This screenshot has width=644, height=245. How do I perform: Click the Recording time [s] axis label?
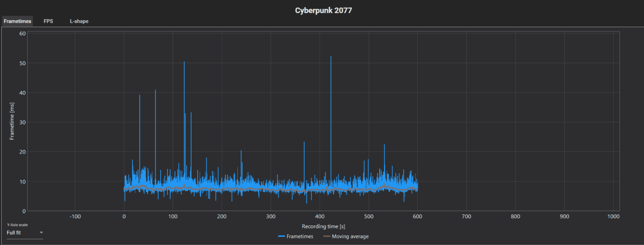pyautogui.click(x=323, y=226)
